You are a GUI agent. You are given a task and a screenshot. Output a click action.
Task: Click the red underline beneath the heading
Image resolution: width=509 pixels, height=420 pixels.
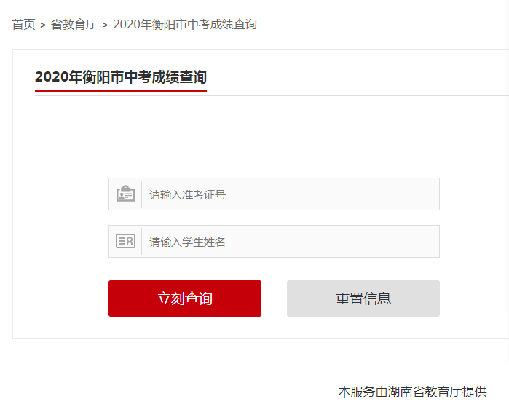pos(121,91)
